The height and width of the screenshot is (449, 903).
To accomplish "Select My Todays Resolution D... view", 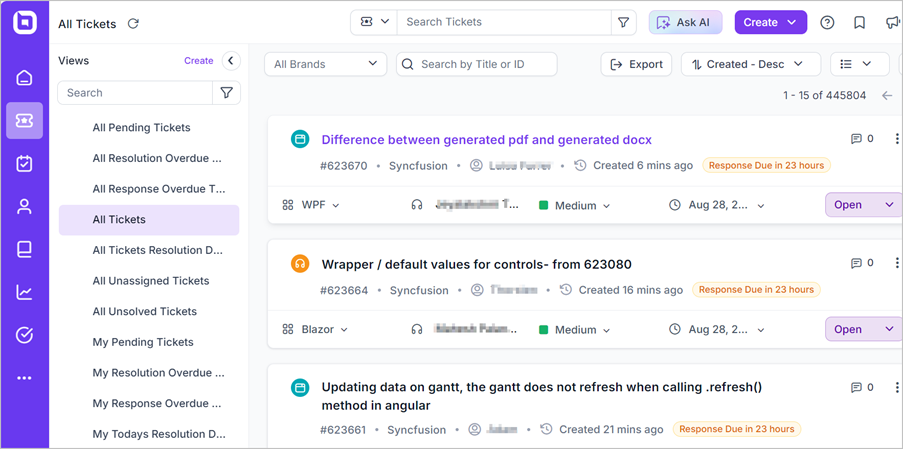I will tap(149, 434).
